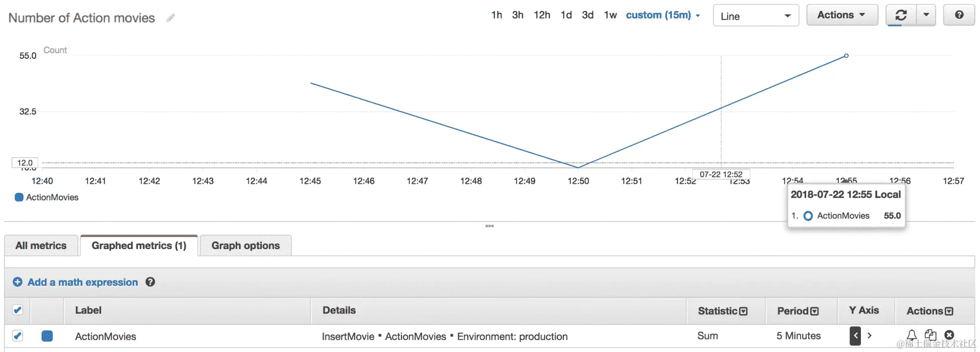Toggle the select-all metrics header checkbox
980x352 pixels.
(x=18, y=310)
